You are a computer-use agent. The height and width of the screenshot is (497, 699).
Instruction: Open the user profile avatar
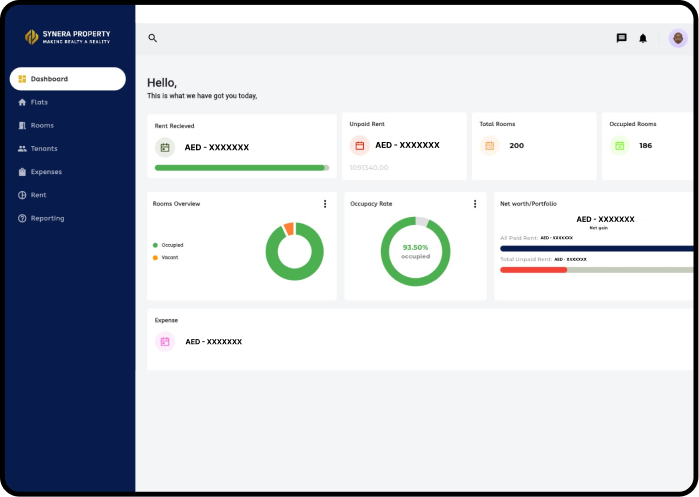pos(678,38)
